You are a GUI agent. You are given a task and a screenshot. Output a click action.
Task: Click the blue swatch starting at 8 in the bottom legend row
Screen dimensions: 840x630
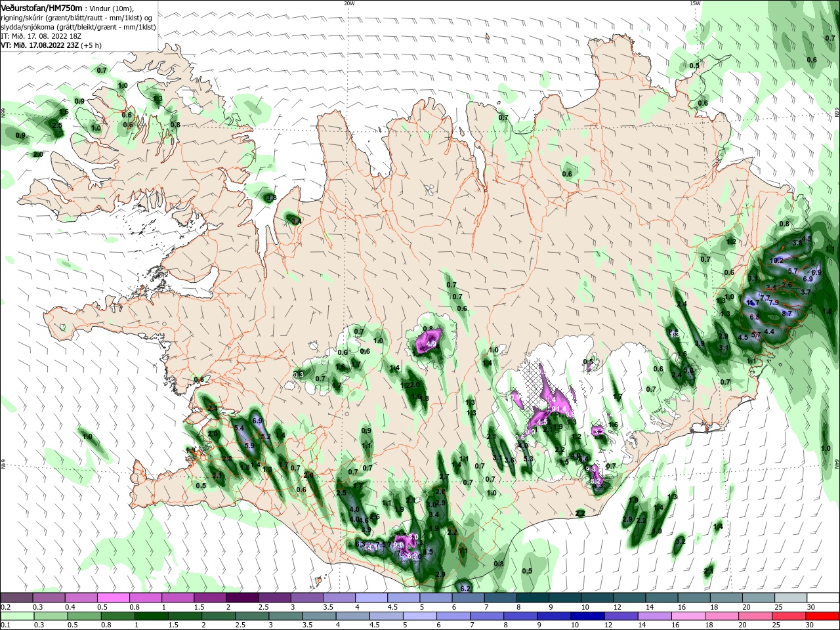(520, 616)
